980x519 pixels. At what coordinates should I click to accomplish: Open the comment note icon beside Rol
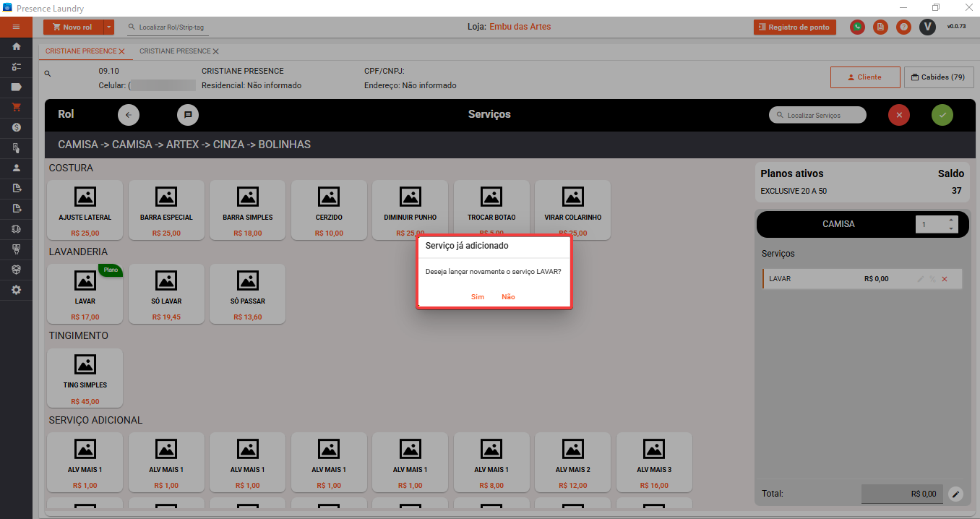187,115
